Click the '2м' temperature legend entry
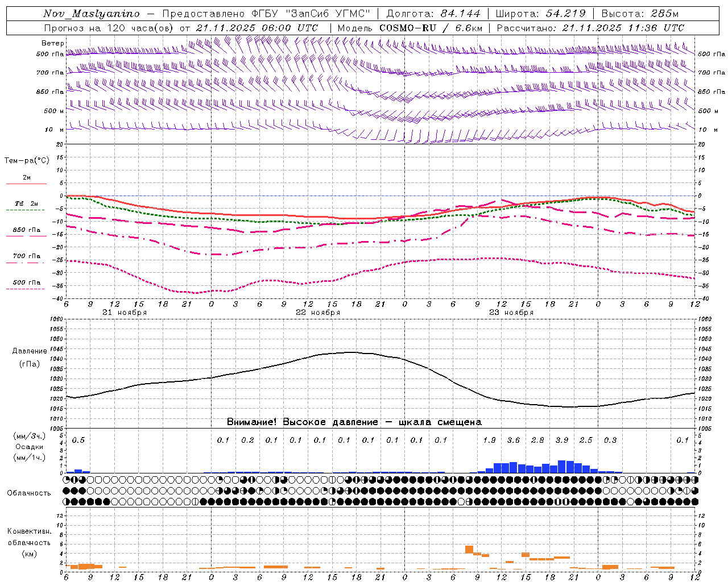 [27, 178]
